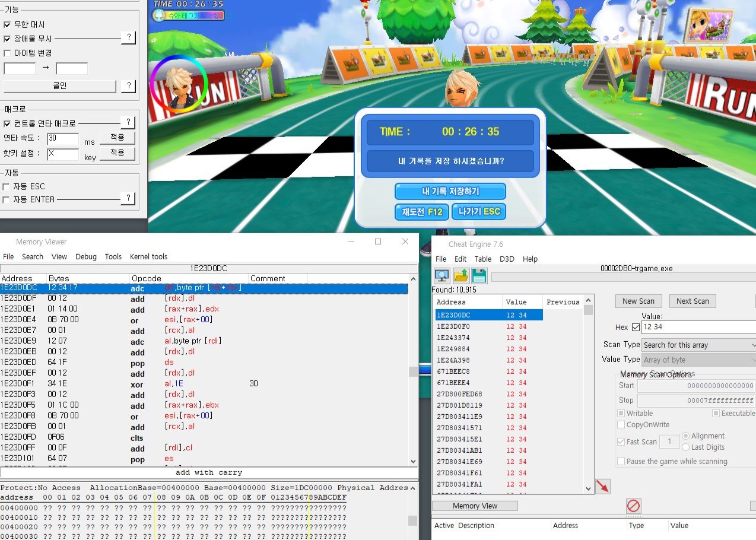Click the 연타 속도 input field
The width and height of the screenshot is (756, 540).
pyautogui.click(x=63, y=138)
